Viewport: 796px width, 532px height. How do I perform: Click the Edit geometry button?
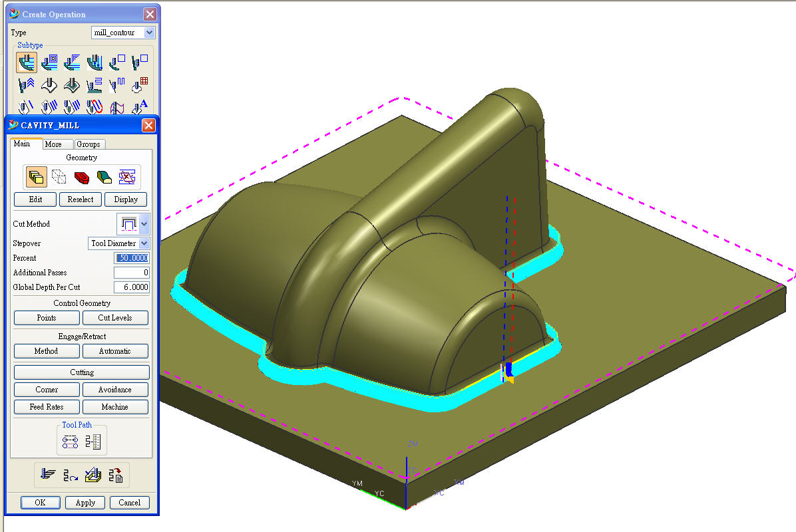[35, 199]
